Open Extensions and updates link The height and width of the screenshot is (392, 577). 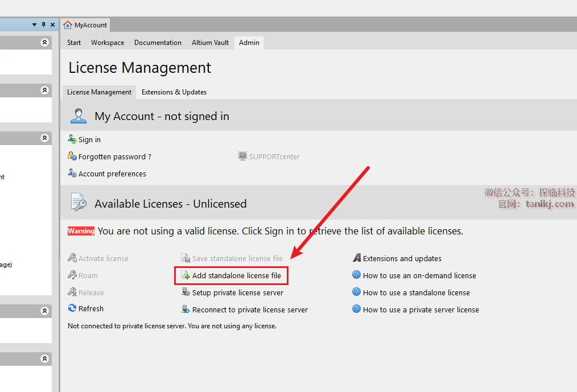(402, 259)
